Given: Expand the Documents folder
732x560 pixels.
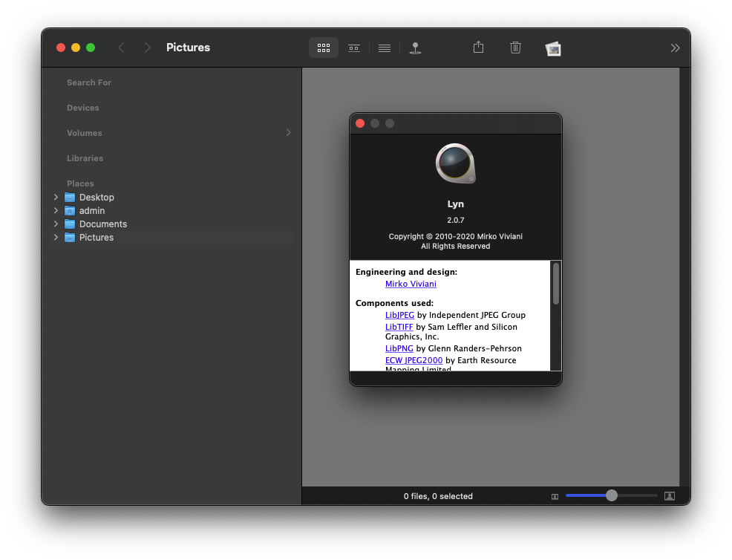Looking at the screenshot, I should (56, 224).
